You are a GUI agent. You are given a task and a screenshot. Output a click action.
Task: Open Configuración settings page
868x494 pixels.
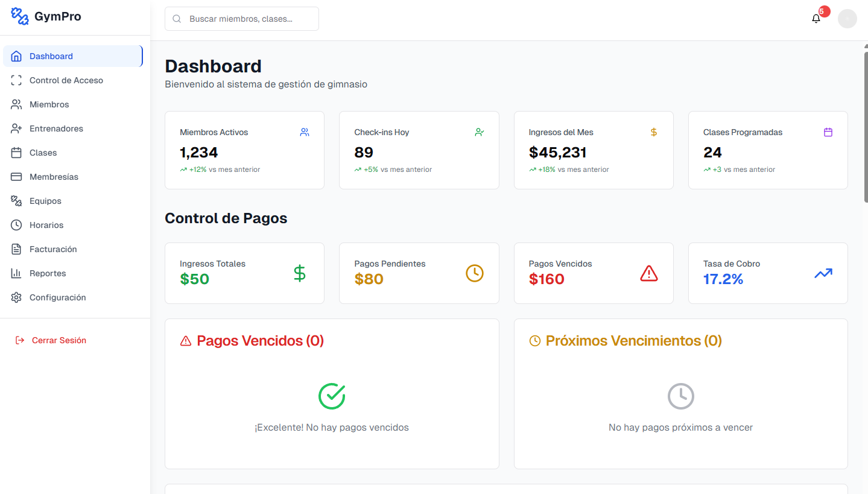pyautogui.click(x=57, y=297)
